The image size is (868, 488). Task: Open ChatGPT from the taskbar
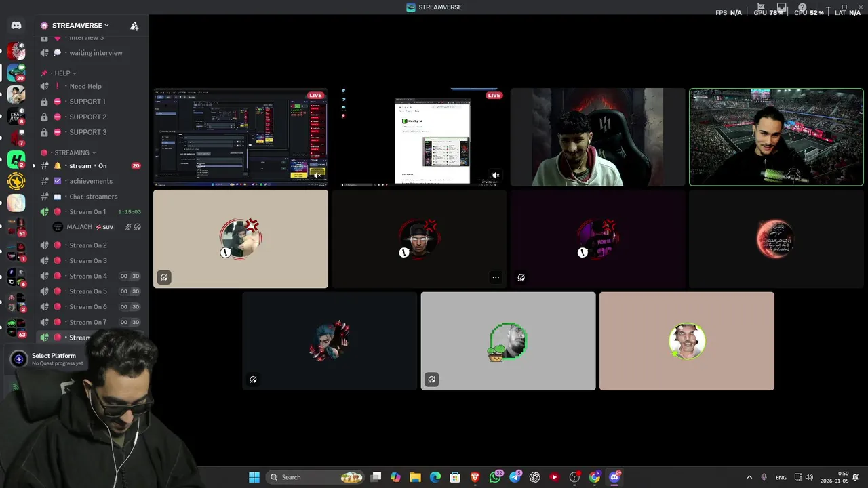tap(535, 477)
